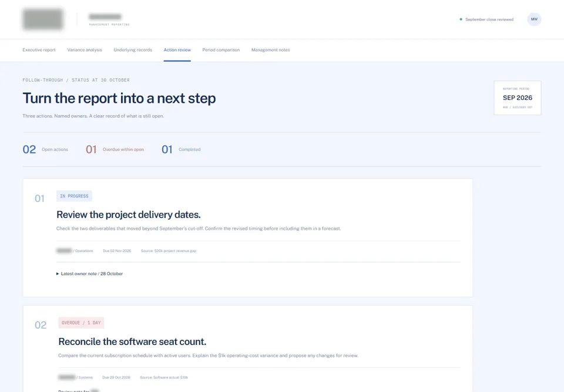Click the OVERDUE / 1 DAY badge
Image resolution: width=564 pixels, height=392 pixels.
81,323
